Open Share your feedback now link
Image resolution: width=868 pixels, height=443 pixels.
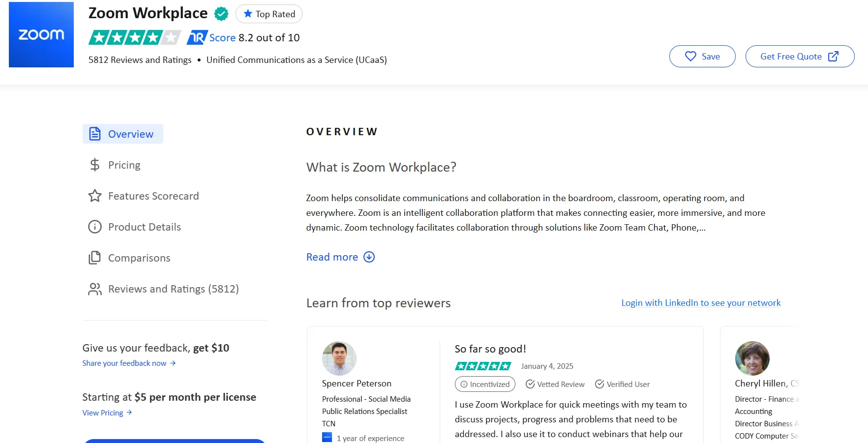(124, 363)
